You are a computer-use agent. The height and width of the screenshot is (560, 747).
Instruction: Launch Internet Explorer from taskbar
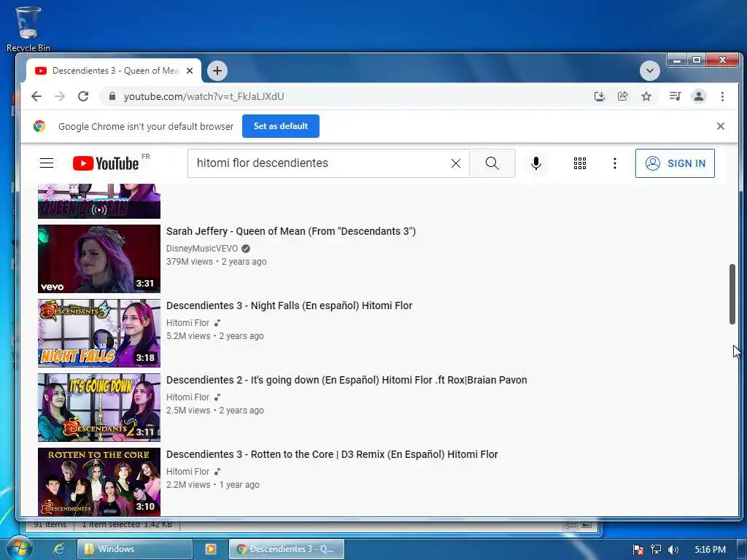(x=58, y=549)
